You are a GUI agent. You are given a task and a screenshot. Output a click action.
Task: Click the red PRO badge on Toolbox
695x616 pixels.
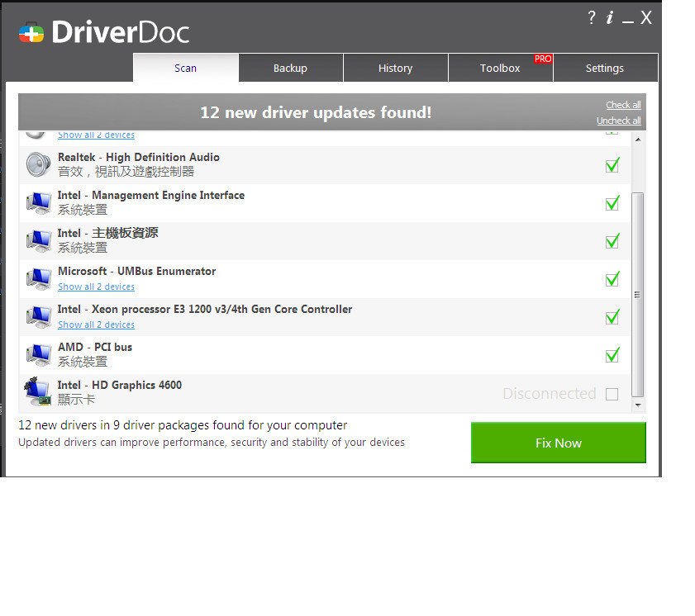543,59
